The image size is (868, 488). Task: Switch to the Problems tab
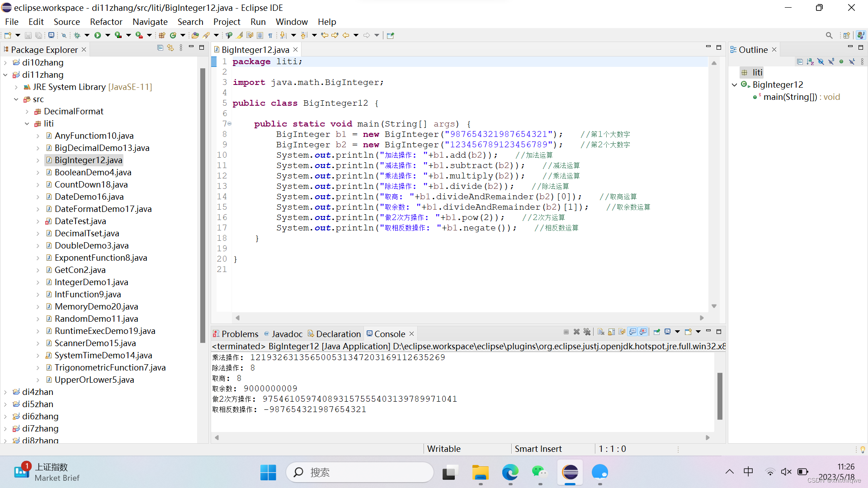(x=240, y=334)
